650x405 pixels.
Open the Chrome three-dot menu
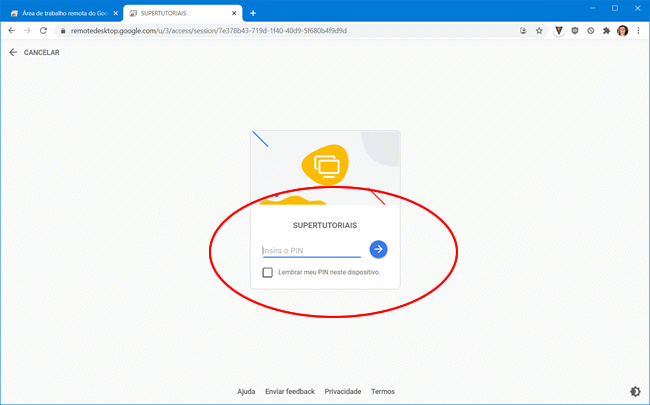[638, 31]
